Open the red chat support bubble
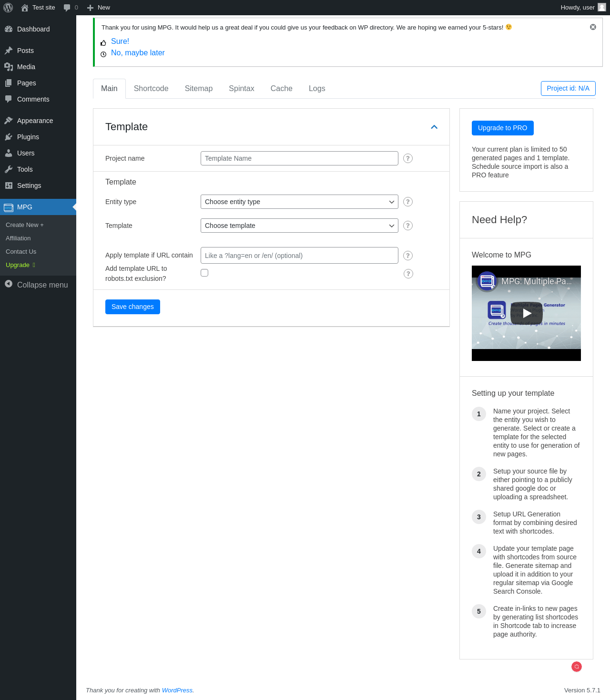The height and width of the screenshot is (700, 610). [577, 667]
